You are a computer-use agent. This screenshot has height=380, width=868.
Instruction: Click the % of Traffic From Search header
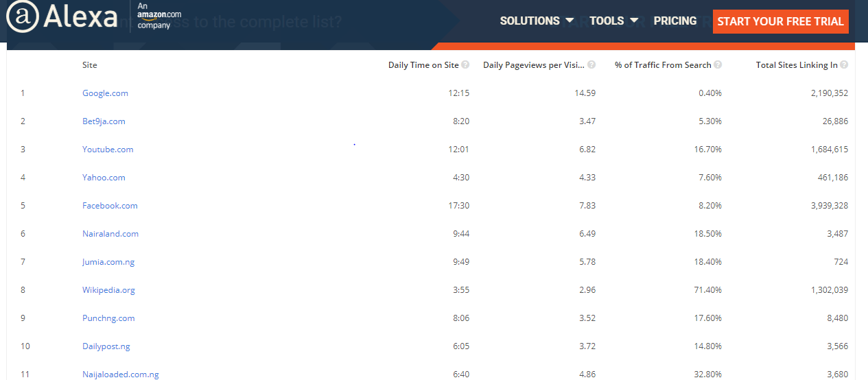(x=663, y=65)
